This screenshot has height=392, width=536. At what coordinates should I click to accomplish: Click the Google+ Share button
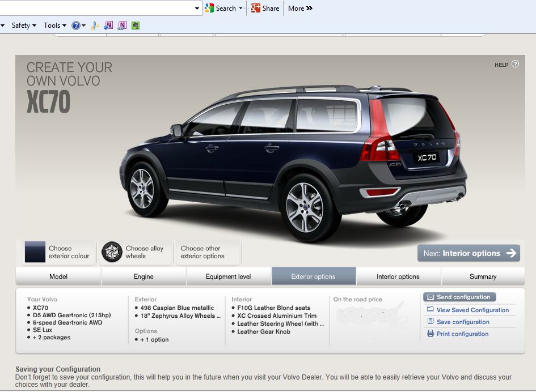point(265,8)
